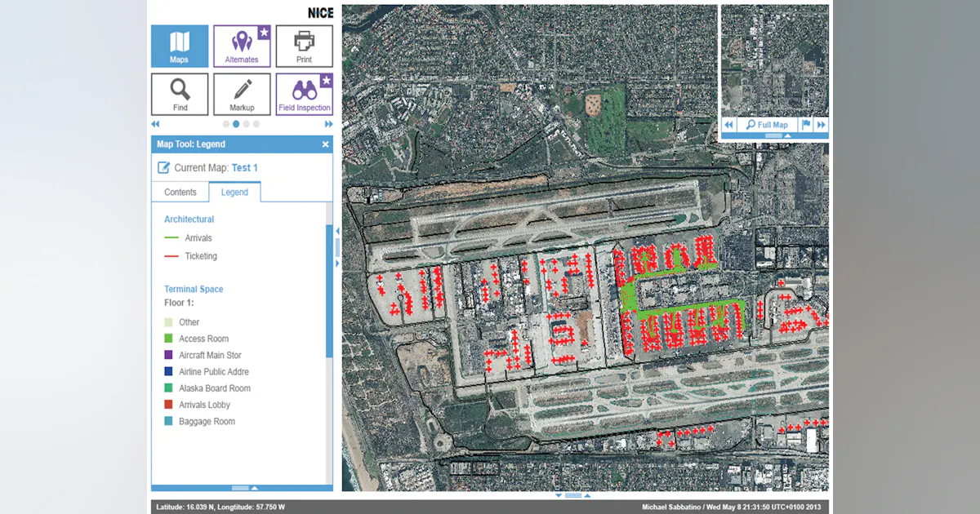The width and height of the screenshot is (980, 514).
Task: Expand the side panel with right arrow handle
Action: pos(337,264)
